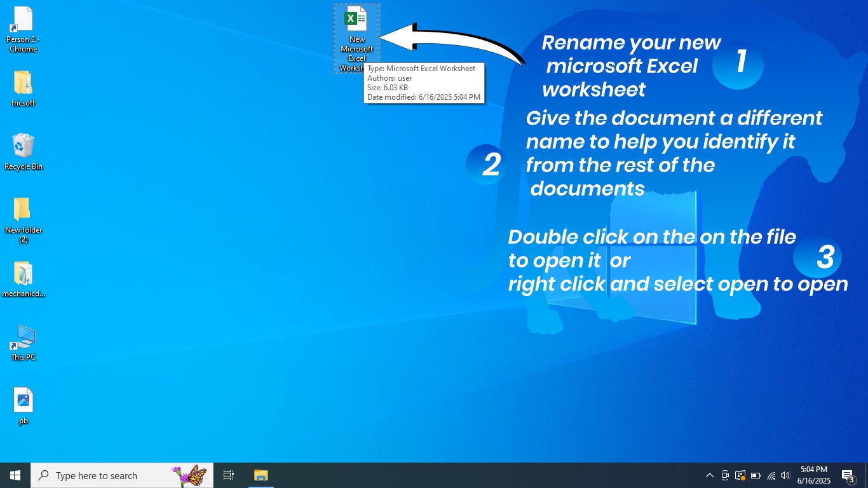Adjust volume via the speaker icon

(785, 475)
